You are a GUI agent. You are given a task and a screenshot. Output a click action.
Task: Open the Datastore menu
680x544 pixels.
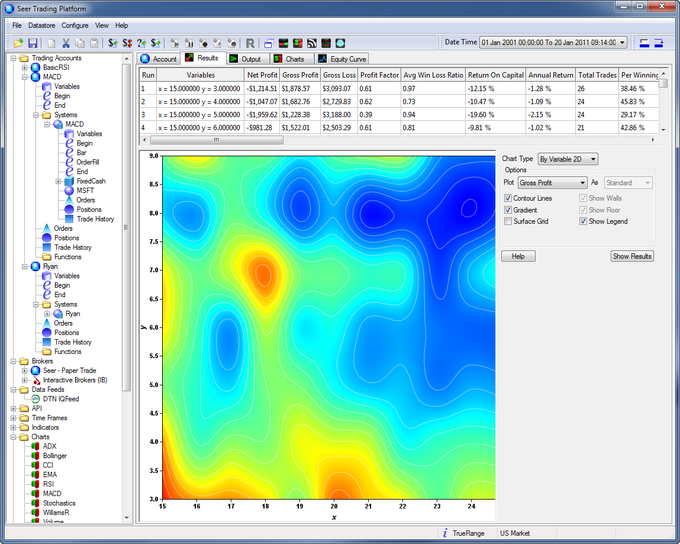pos(41,24)
